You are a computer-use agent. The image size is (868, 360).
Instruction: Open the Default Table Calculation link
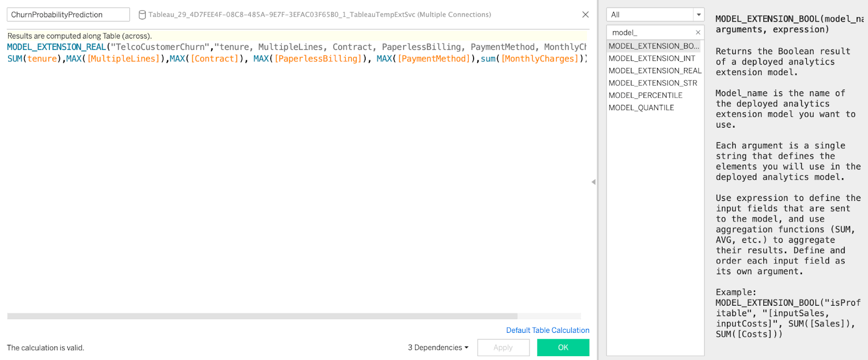click(x=547, y=330)
